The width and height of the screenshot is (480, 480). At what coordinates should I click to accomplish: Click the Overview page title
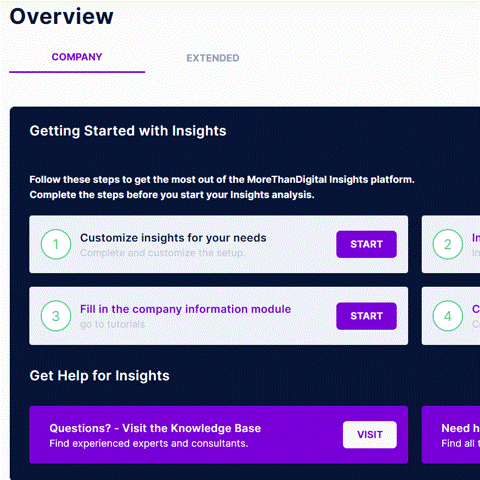click(62, 16)
